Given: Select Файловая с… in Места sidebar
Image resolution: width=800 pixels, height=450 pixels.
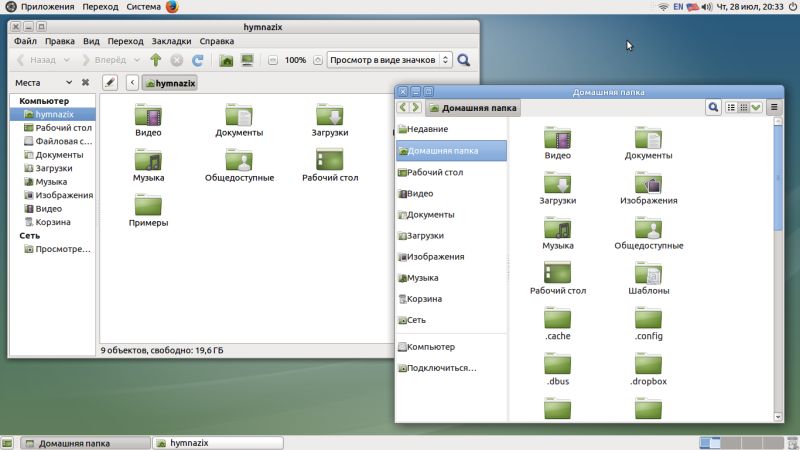Looking at the screenshot, I should [x=53, y=141].
